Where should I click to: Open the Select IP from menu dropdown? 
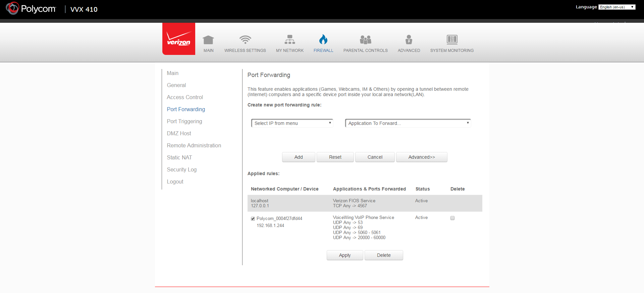[x=292, y=123]
